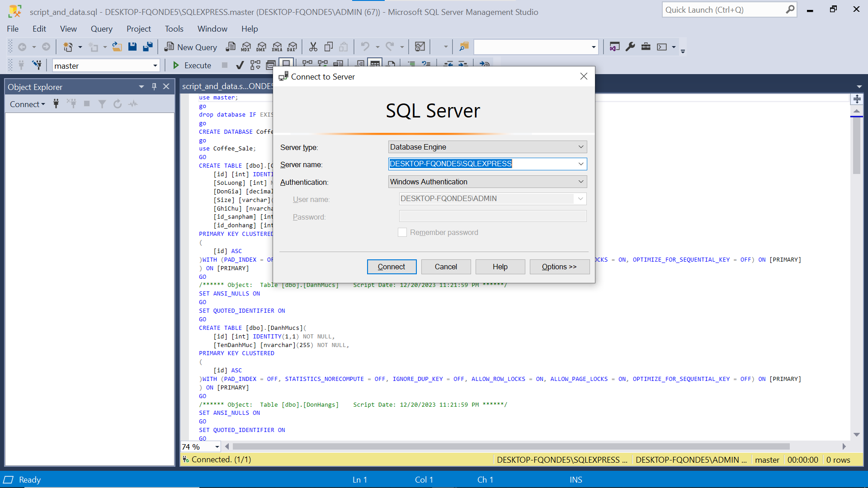Image resolution: width=868 pixels, height=488 pixels.
Task: Click the Database Engine Query icon
Action: coord(231,47)
